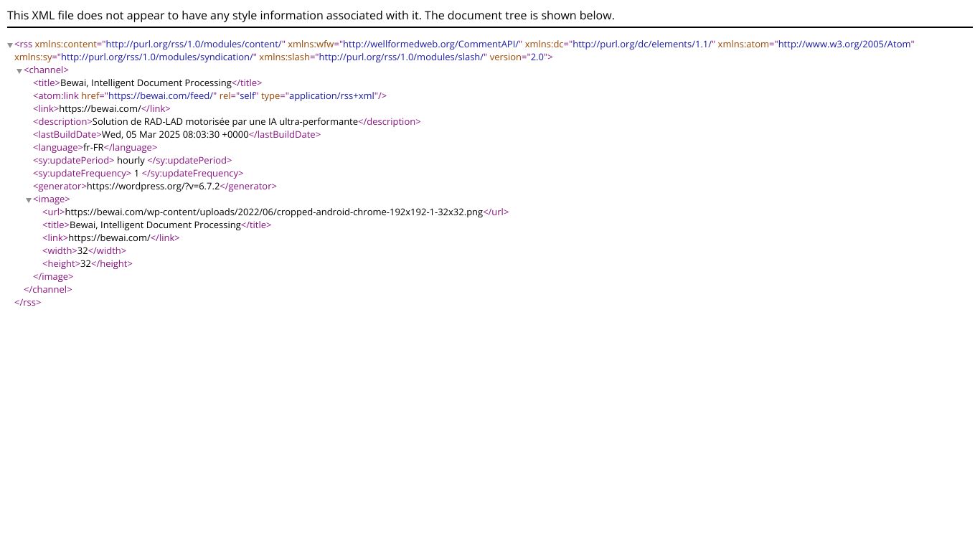This screenshot has width=980, height=551.
Task: Click the xmlns:sy syndication namespace attribute
Action: (136, 57)
